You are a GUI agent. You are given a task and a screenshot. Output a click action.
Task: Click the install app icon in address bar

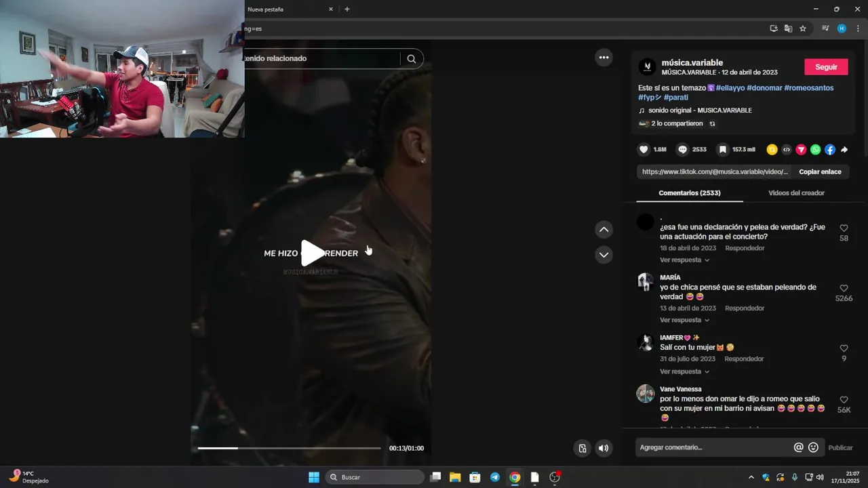[774, 28]
